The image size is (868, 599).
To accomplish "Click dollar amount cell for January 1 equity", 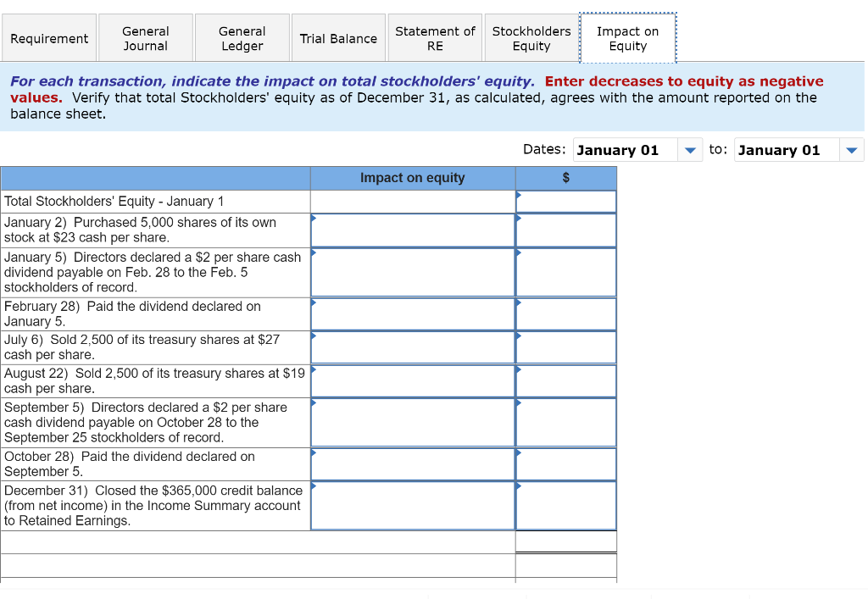I will pyautogui.click(x=565, y=202).
